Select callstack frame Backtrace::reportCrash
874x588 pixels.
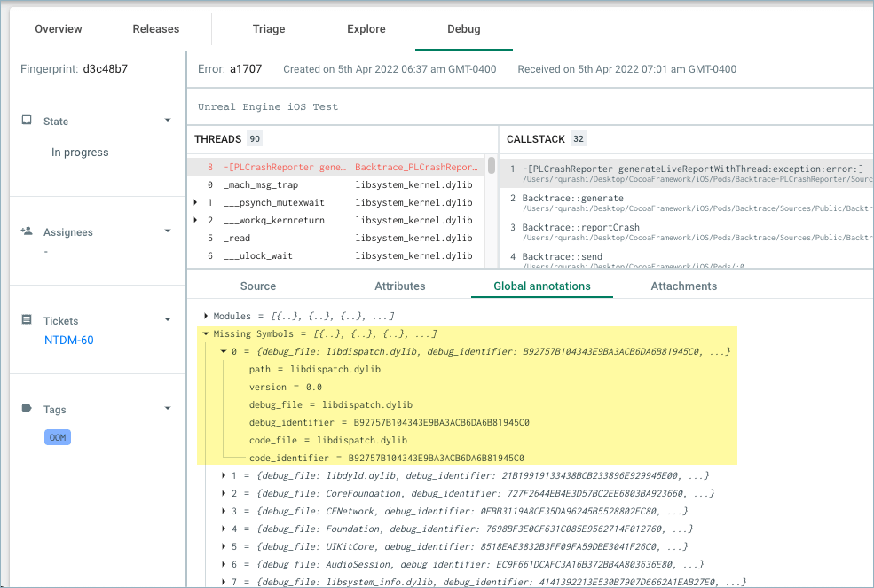pyautogui.click(x=687, y=231)
